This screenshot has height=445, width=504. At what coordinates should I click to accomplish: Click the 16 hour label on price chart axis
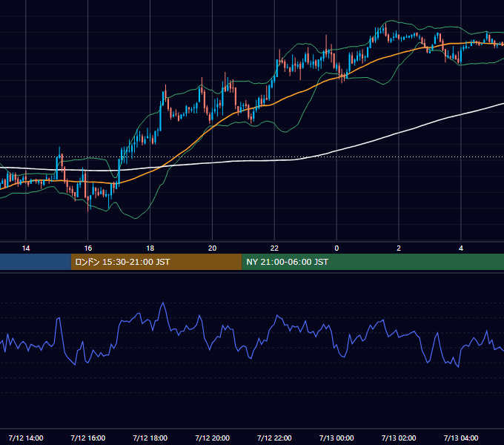click(x=87, y=248)
